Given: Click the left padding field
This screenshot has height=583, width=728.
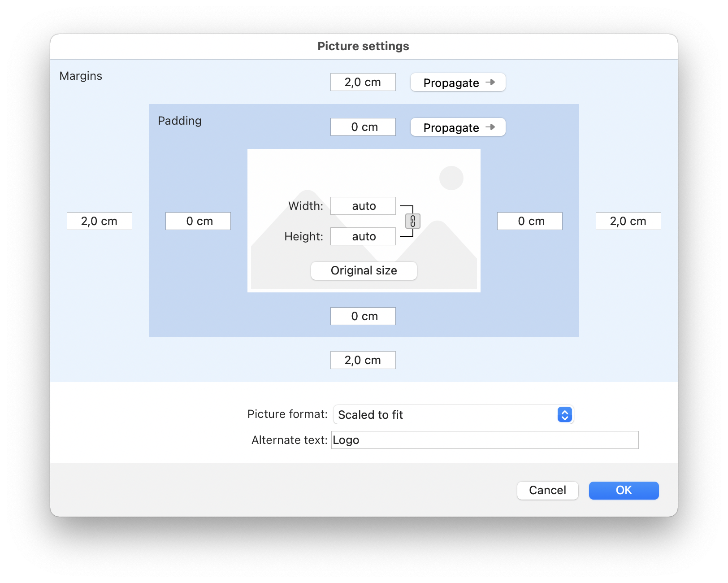Looking at the screenshot, I should pos(198,221).
